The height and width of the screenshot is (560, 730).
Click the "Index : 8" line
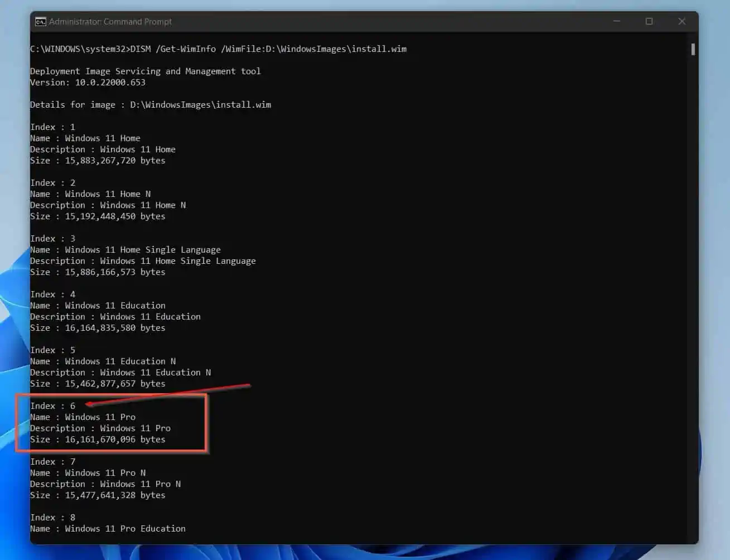click(x=52, y=518)
